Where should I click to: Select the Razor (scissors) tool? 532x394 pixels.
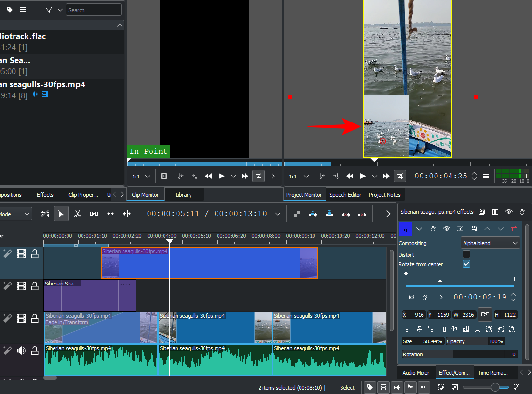[x=77, y=214]
